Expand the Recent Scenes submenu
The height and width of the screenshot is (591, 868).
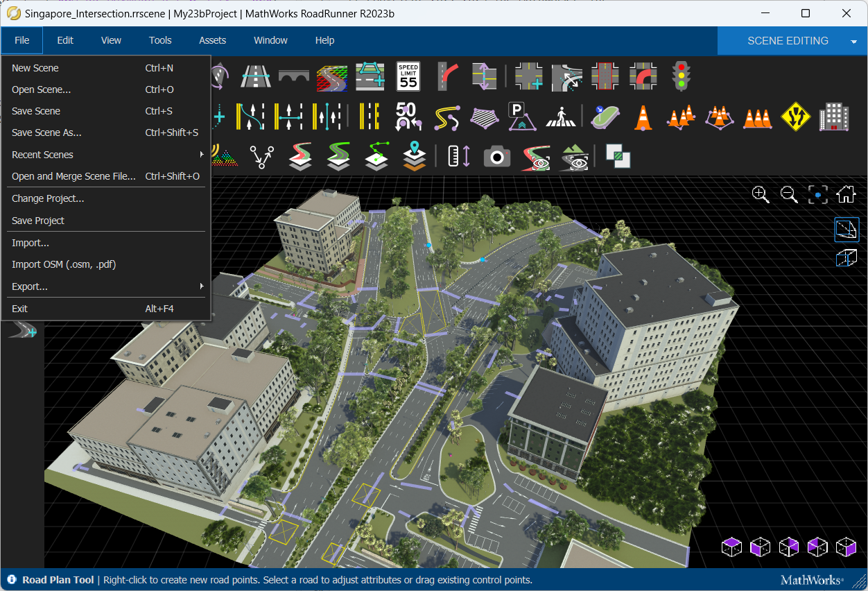coord(104,155)
